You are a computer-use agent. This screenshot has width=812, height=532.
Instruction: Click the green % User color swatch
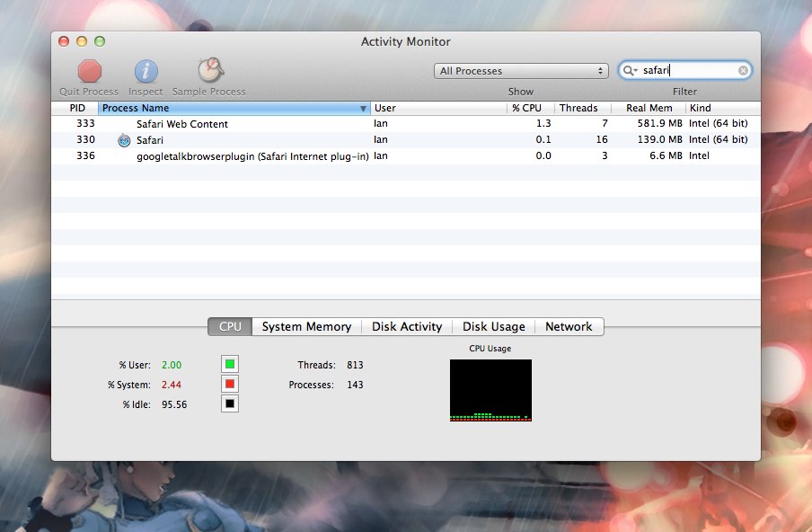click(230, 364)
